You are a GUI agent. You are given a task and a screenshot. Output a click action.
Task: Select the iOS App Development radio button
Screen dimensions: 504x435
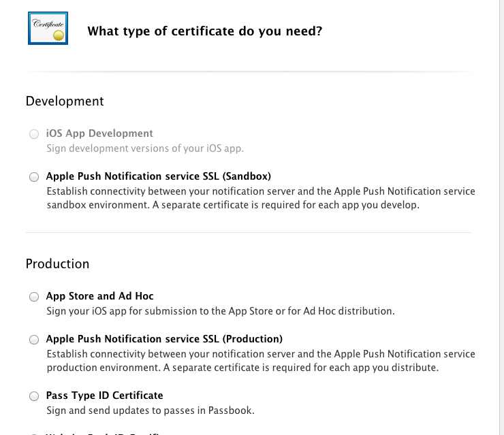[34, 134]
